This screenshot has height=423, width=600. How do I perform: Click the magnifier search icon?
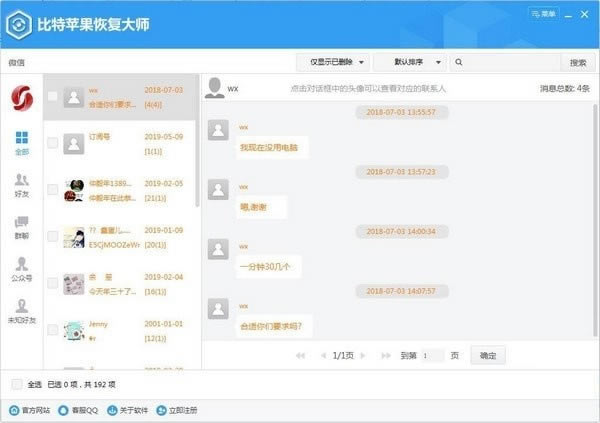click(x=458, y=62)
